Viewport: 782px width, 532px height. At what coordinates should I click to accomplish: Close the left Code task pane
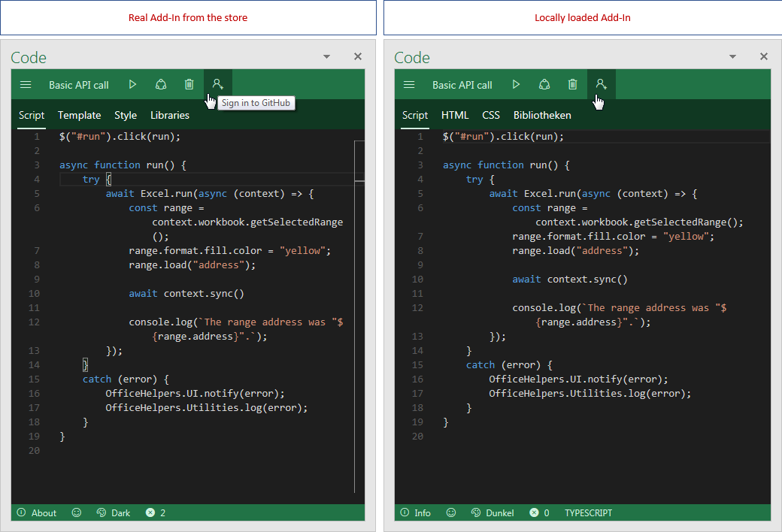point(358,56)
